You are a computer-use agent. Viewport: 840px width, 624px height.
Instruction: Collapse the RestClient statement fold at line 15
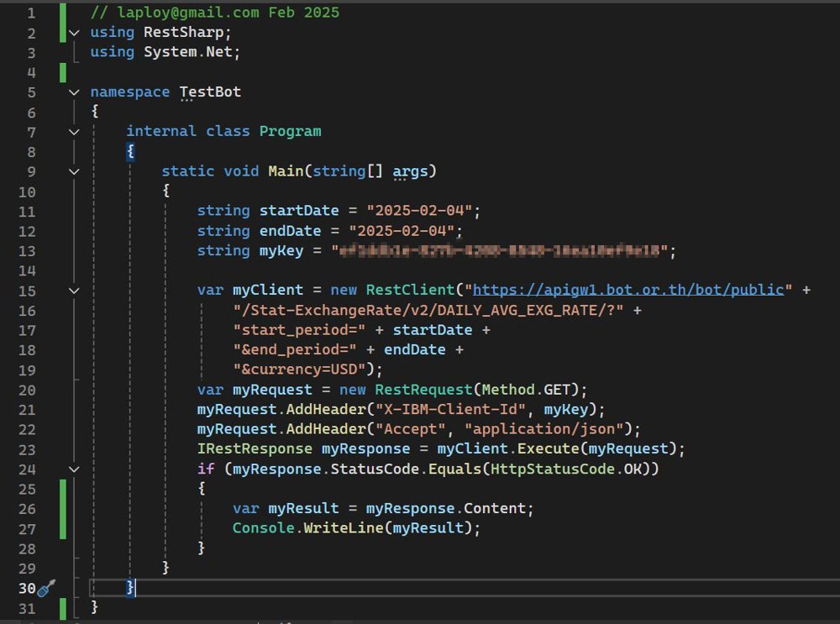74,290
